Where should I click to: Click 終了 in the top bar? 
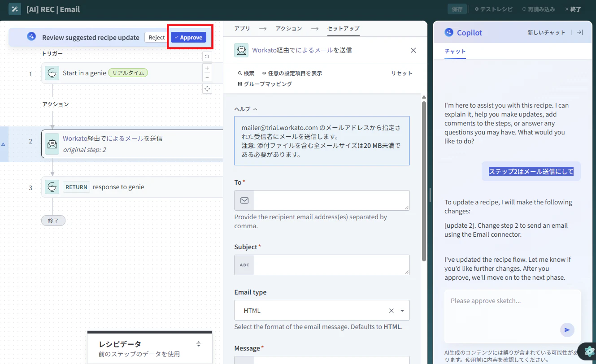pyautogui.click(x=573, y=9)
